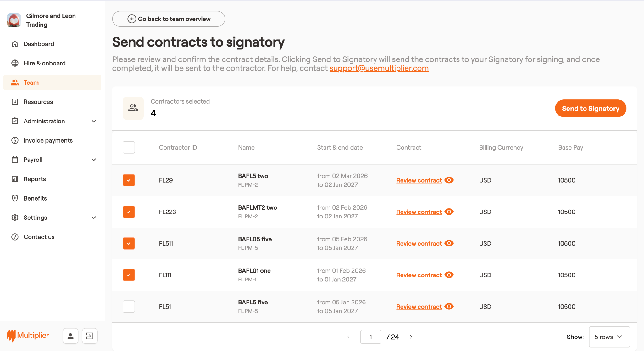Viewport: 644px width, 351px height.
Task: Go to the next page arrow
Action: coord(411,337)
